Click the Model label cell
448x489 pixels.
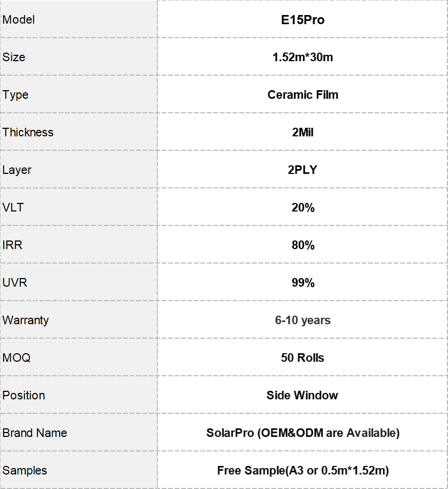[78, 19]
